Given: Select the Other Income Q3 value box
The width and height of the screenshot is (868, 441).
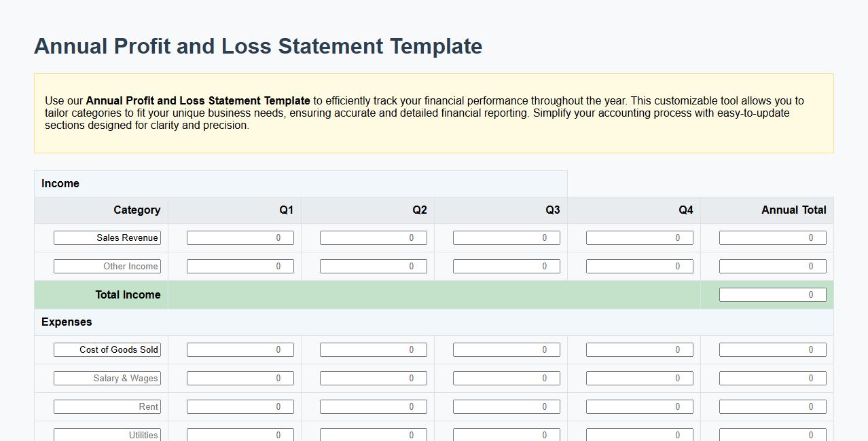Looking at the screenshot, I should (506, 266).
